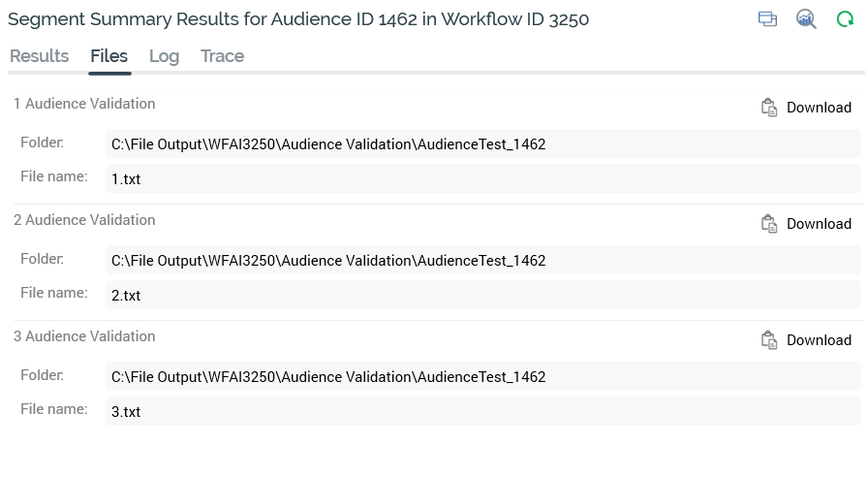Screen dimensions: 868x477
Task: Download the 1 Audience Validation file
Action: click(819, 108)
